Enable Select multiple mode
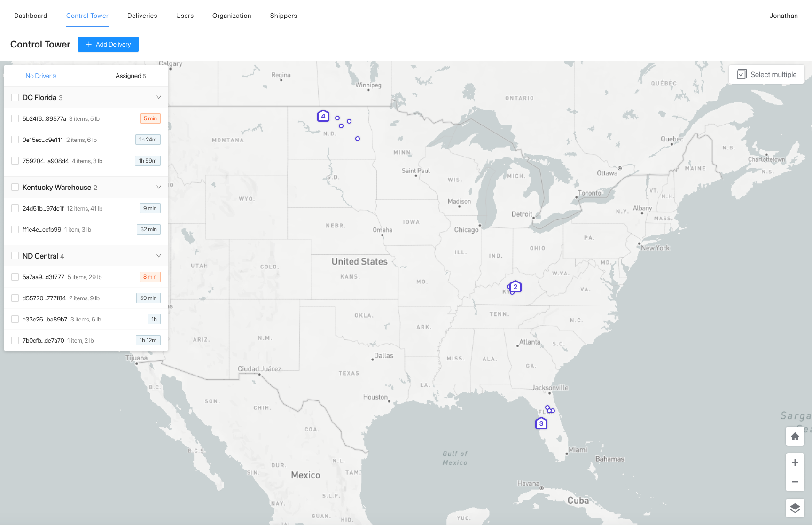Screen dimensions: 812x525 tap(766, 74)
